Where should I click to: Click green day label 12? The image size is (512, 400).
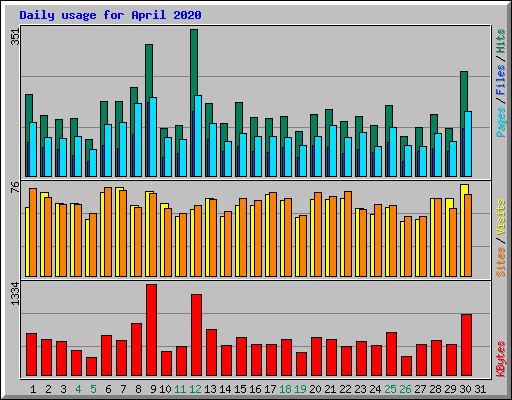click(195, 389)
